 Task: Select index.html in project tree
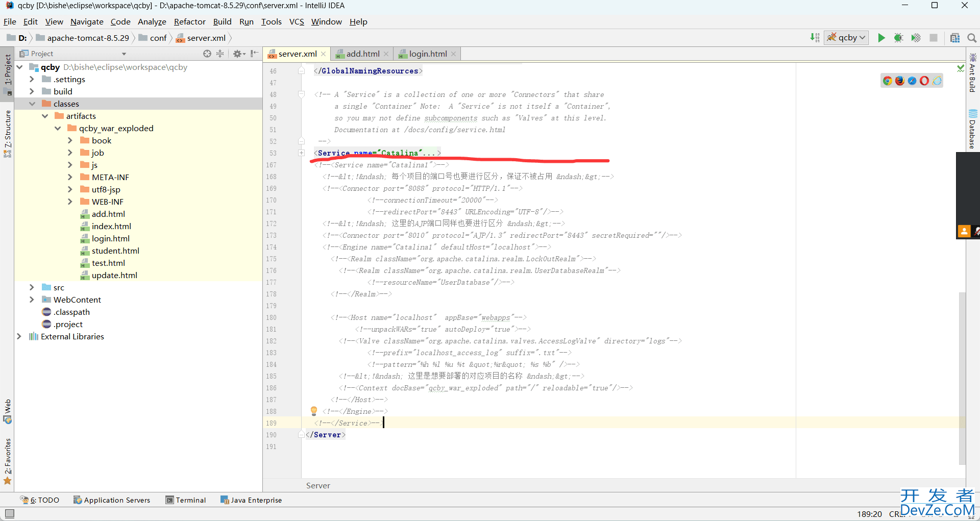pos(111,226)
